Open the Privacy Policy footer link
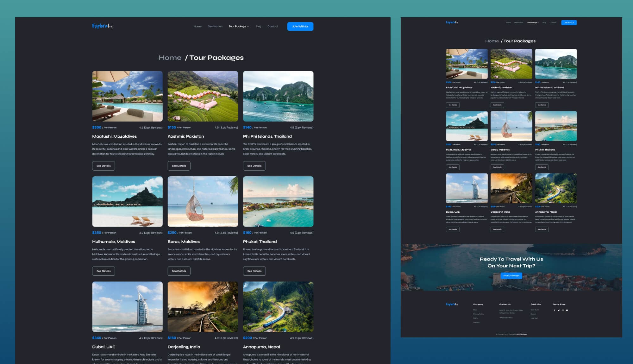633x364 pixels. pos(478,314)
